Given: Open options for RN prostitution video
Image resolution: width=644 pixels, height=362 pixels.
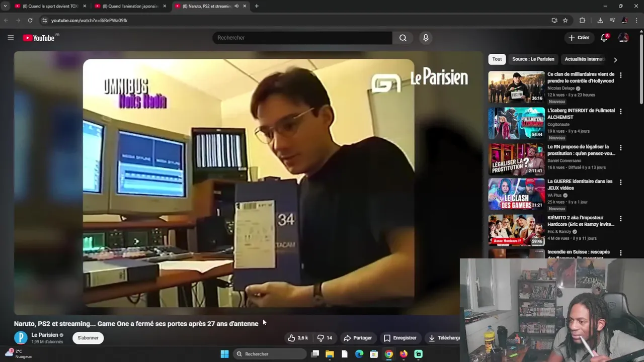Looking at the screenshot, I should 620,148.
